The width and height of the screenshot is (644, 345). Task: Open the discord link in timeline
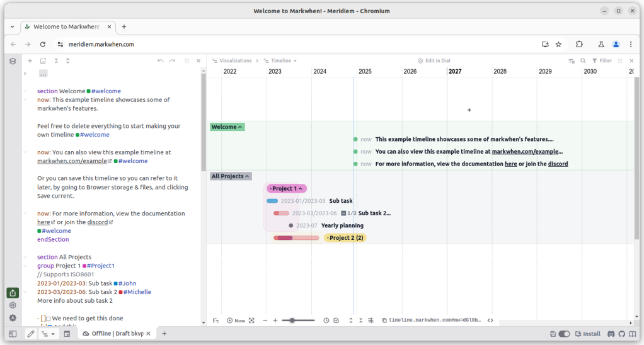point(558,164)
